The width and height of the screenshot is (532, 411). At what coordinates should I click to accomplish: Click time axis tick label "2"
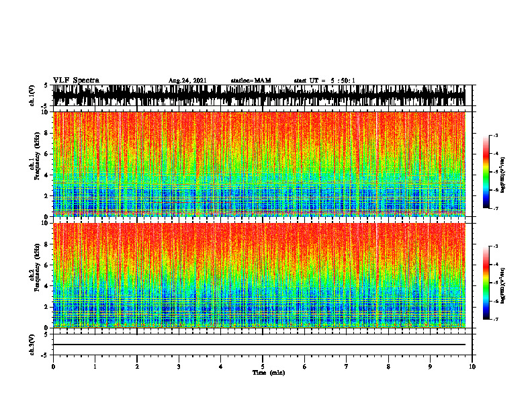click(137, 367)
